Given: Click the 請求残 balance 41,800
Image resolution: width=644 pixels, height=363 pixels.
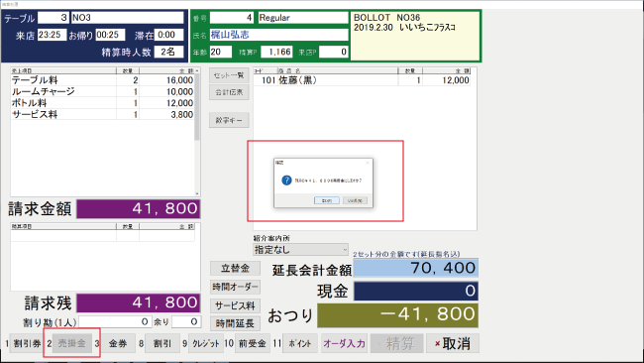Looking at the screenshot, I should (x=139, y=302).
